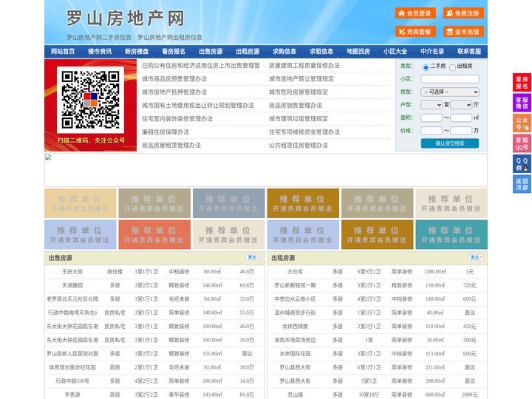
Task: Open the 龙祥西隔壁 rental listing
Action: click(295, 327)
